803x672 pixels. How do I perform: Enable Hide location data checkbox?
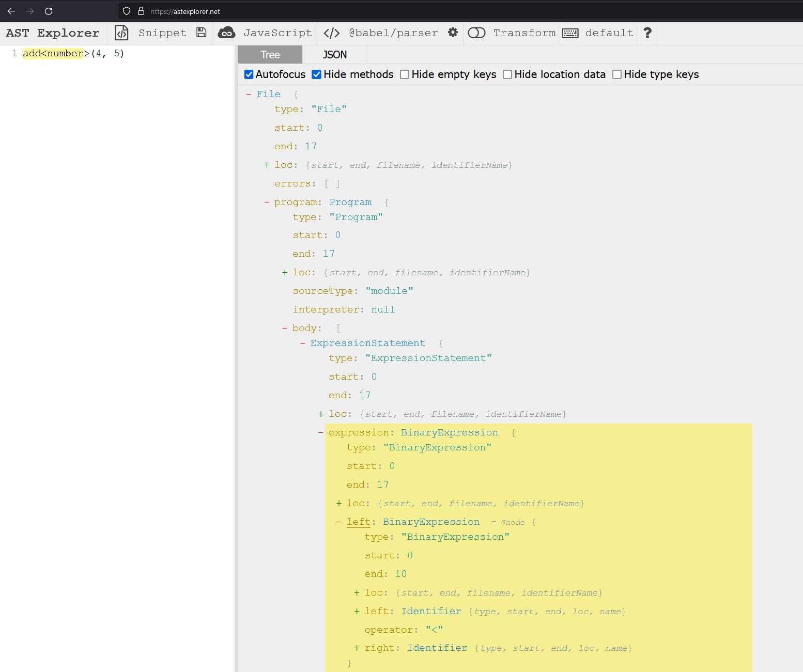[507, 74]
